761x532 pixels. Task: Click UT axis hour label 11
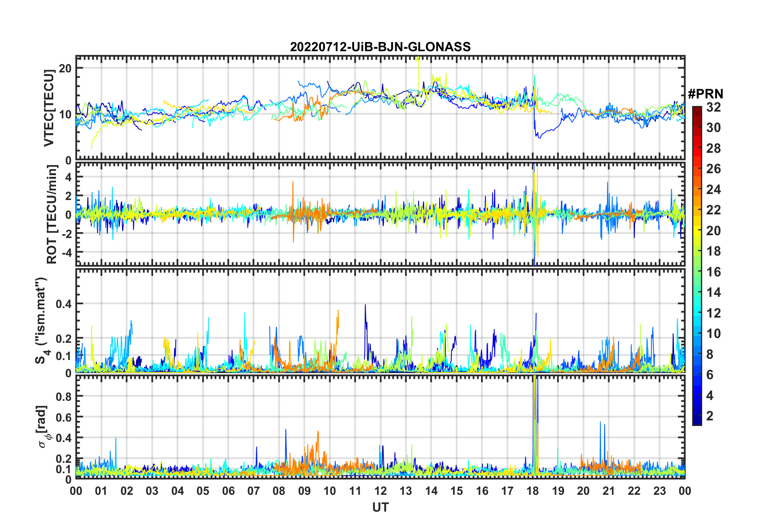[x=355, y=491]
